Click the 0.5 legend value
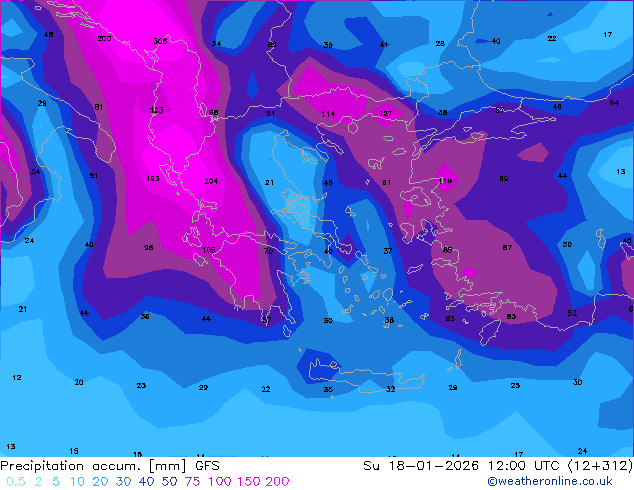The width and height of the screenshot is (634, 490). 16,482
